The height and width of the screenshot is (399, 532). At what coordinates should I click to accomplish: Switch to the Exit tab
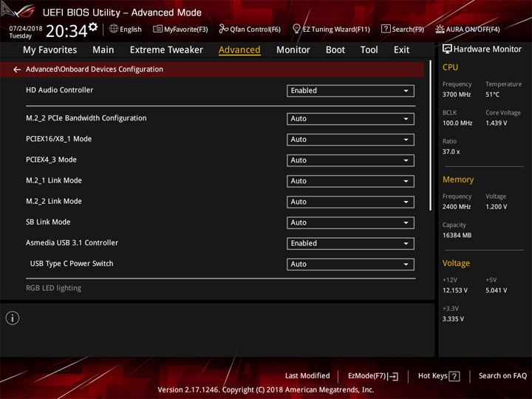point(401,50)
